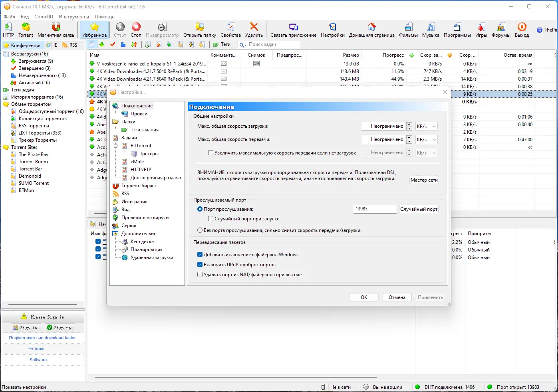The height and width of the screenshot is (392, 558).
Task: Open the Вид menu in the menu bar
Action: pos(25,17)
